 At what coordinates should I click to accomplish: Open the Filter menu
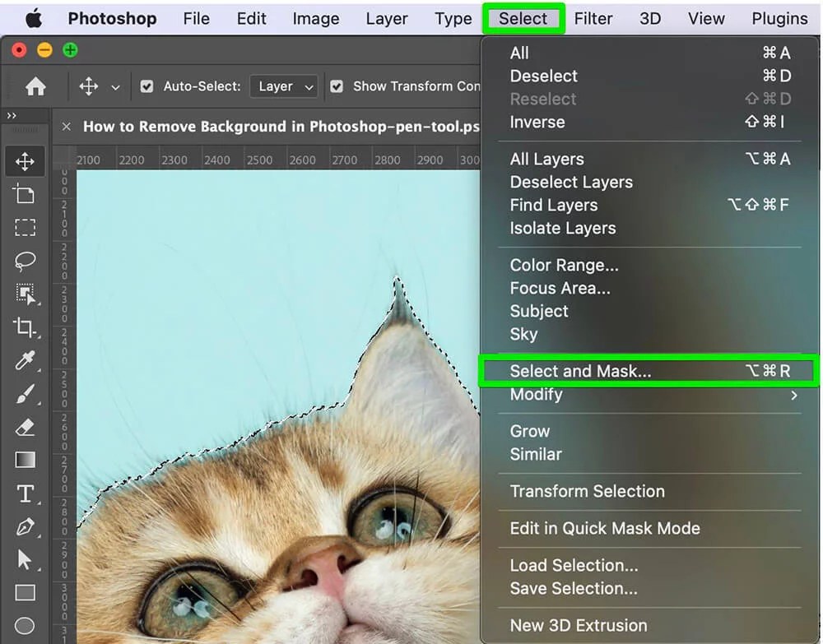pos(593,18)
